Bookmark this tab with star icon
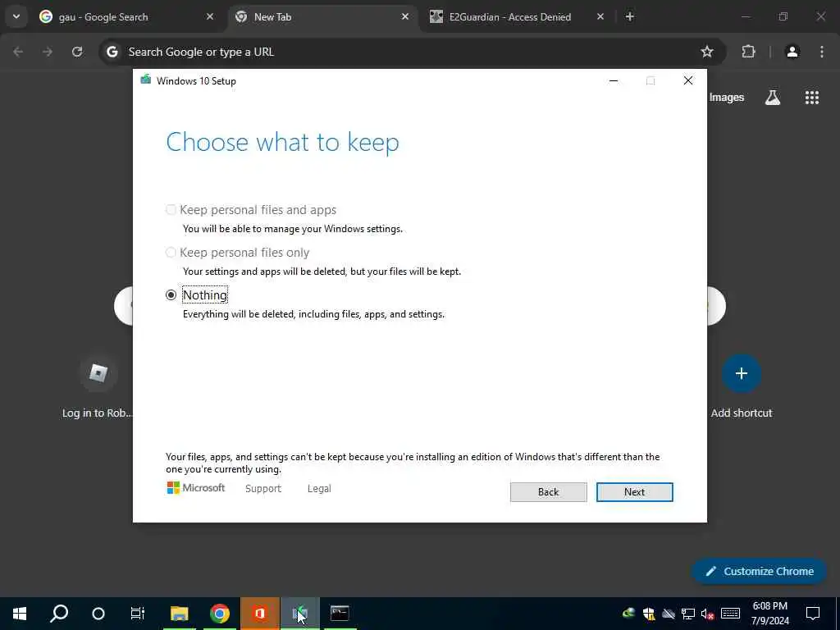Screen dimensions: 840x630 [x=707, y=52]
